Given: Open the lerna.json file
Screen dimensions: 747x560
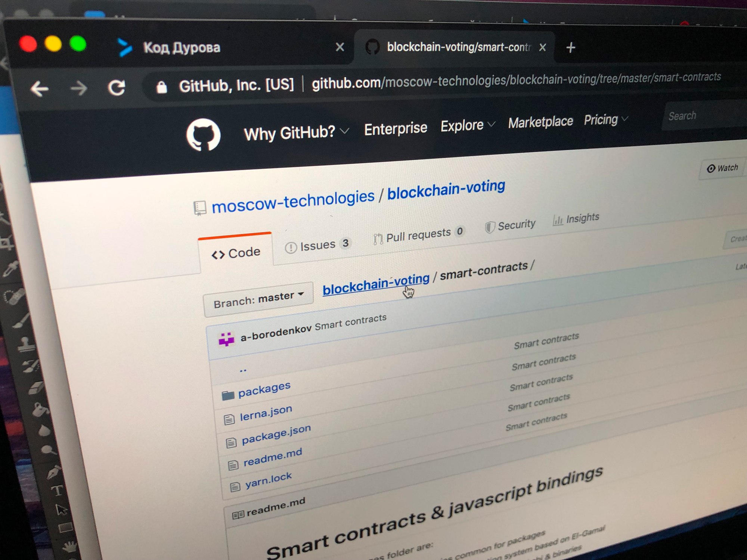Looking at the screenshot, I should click(266, 413).
